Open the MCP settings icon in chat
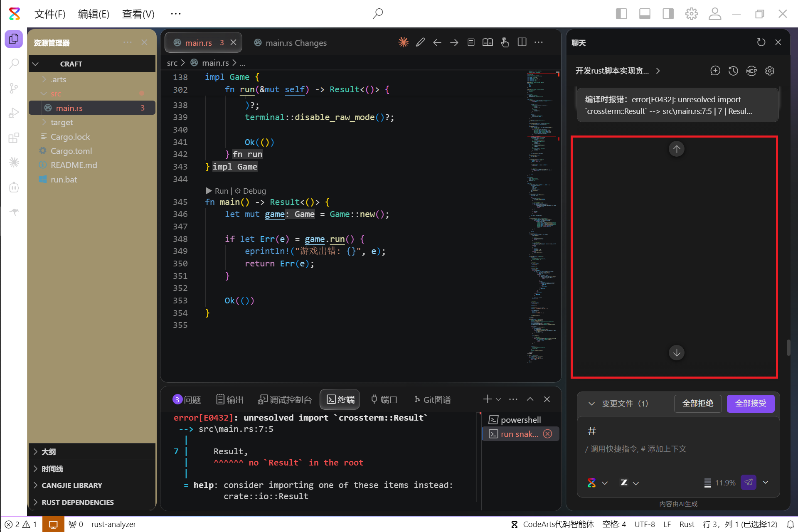Viewport: 798px width, 532px height. click(x=751, y=71)
